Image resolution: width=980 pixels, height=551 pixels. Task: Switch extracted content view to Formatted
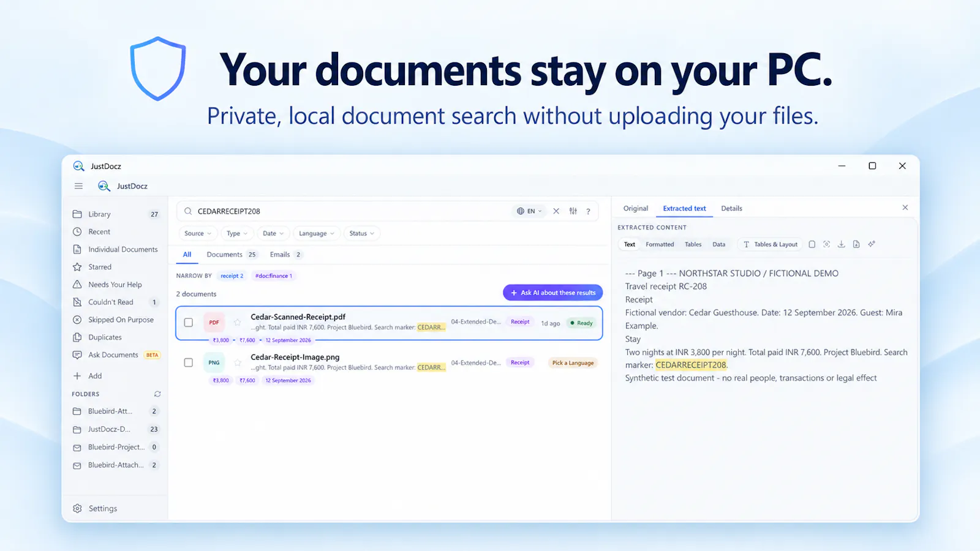pos(660,244)
